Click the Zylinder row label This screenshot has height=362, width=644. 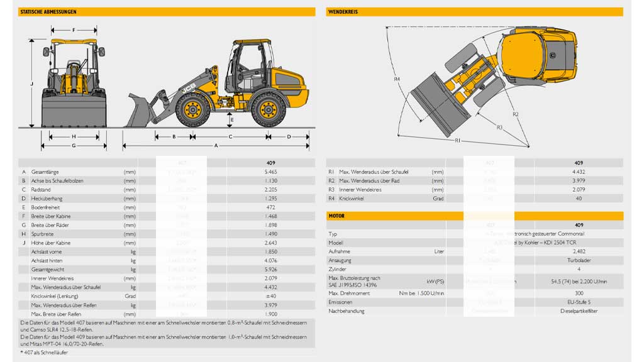(337, 269)
